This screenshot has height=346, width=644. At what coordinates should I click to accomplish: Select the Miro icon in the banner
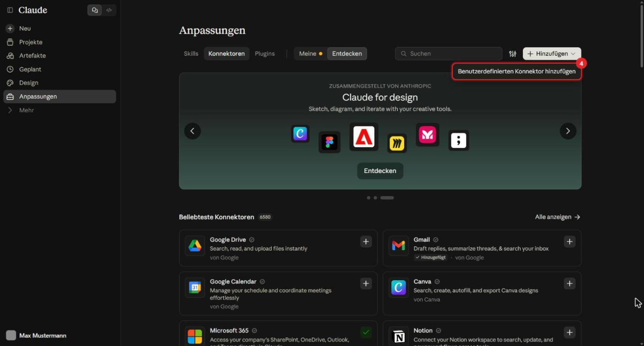397,144
